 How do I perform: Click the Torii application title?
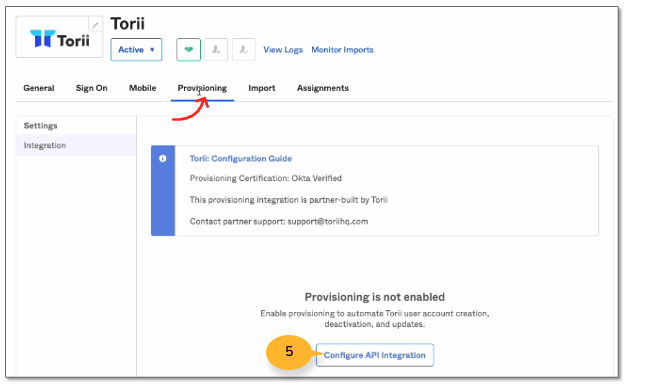tap(128, 23)
